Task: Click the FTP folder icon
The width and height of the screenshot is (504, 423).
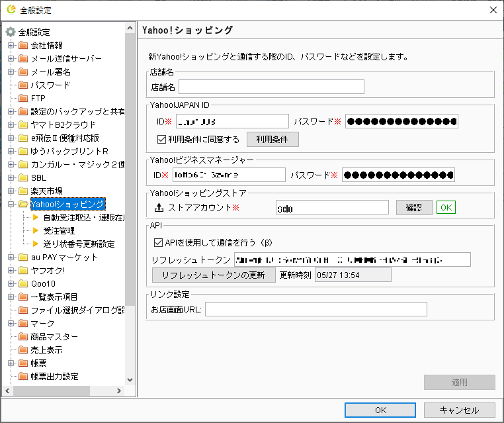Action: [23, 98]
